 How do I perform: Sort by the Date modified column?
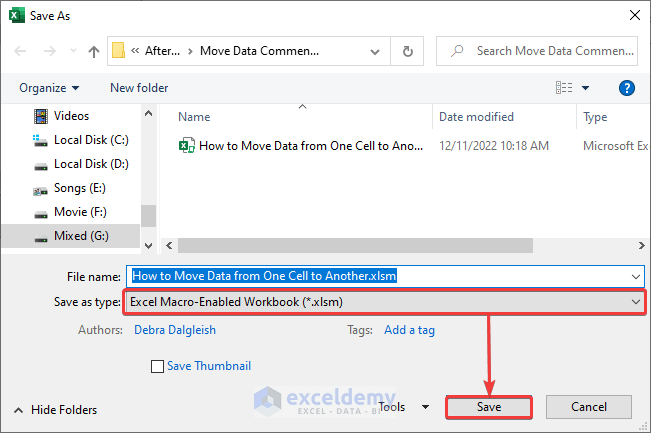(476, 117)
